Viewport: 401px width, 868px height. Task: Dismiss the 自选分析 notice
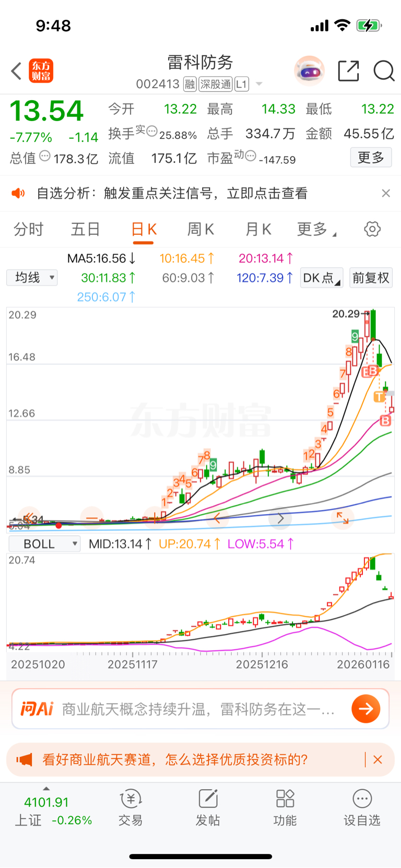coord(386,193)
